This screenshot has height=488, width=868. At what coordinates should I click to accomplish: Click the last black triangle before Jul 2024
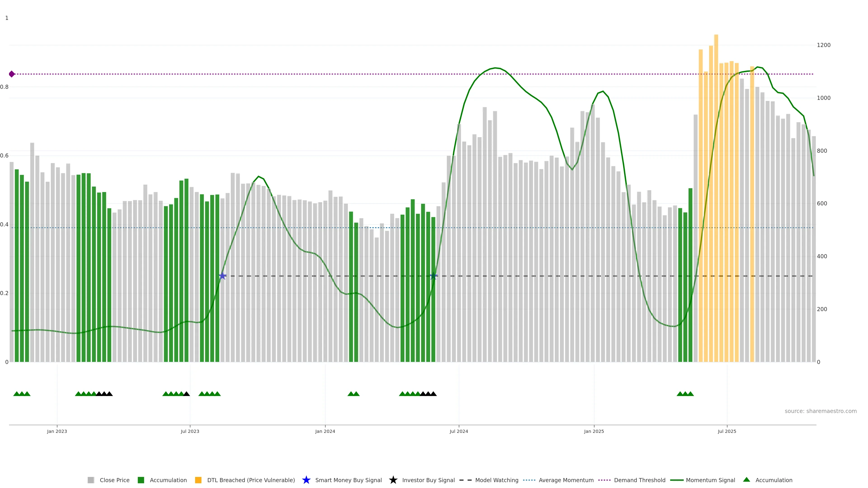click(433, 394)
